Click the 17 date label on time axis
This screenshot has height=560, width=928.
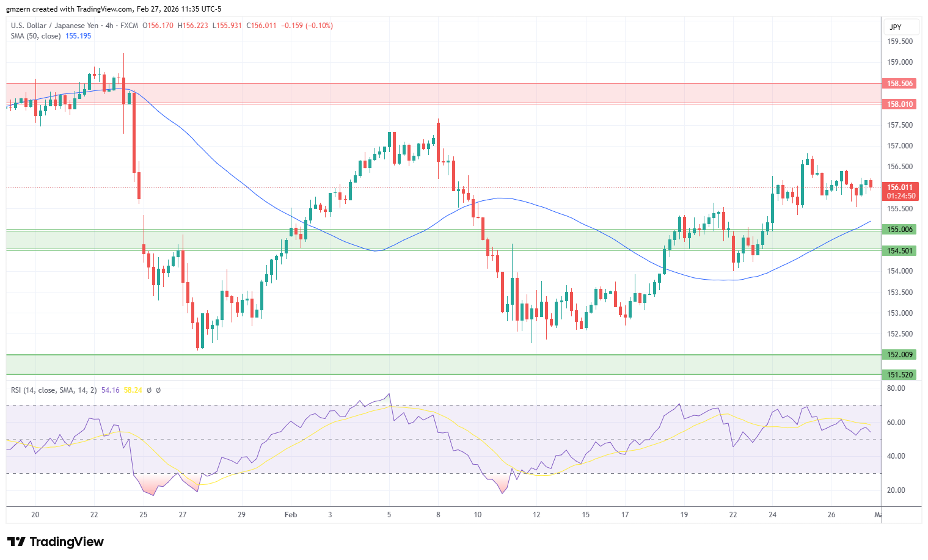[625, 515]
